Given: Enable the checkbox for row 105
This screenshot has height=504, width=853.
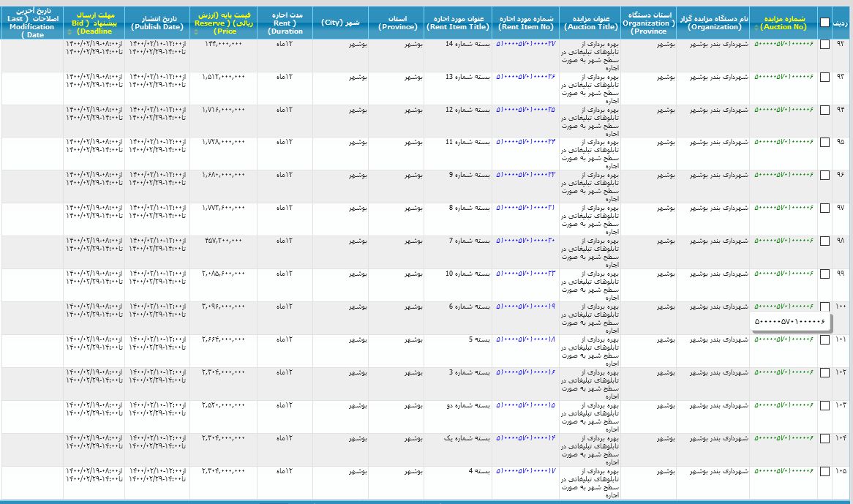Looking at the screenshot, I should point(824,472).
